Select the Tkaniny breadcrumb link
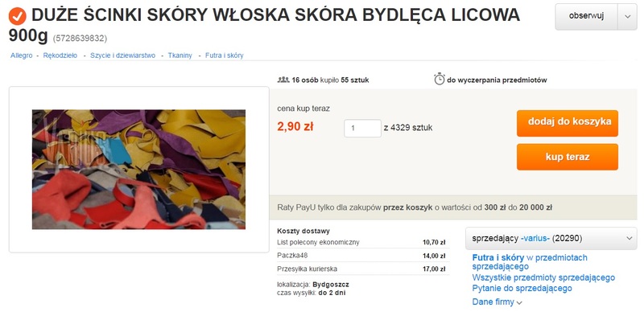644x312 pixels. pyautogui.click(x=180, y=55)
